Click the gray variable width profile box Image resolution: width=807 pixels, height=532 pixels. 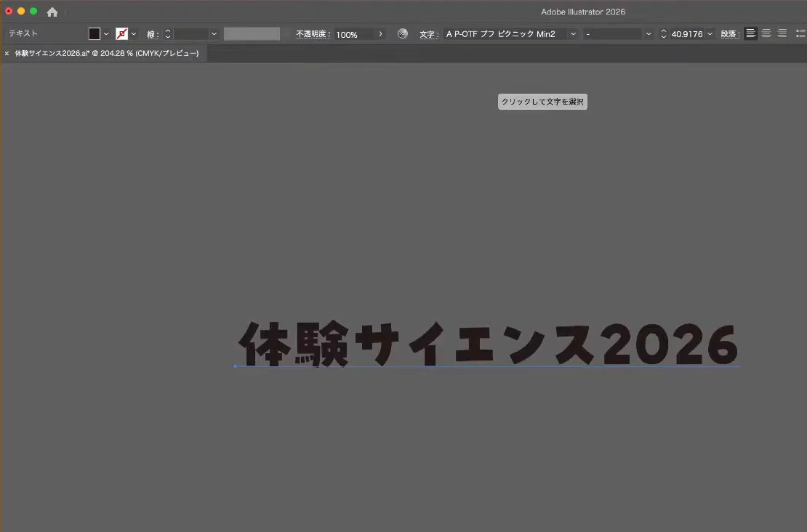(252, 34)
